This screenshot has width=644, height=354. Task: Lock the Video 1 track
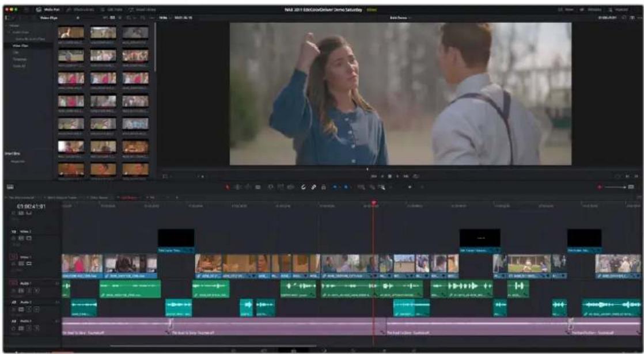[14, 264]
